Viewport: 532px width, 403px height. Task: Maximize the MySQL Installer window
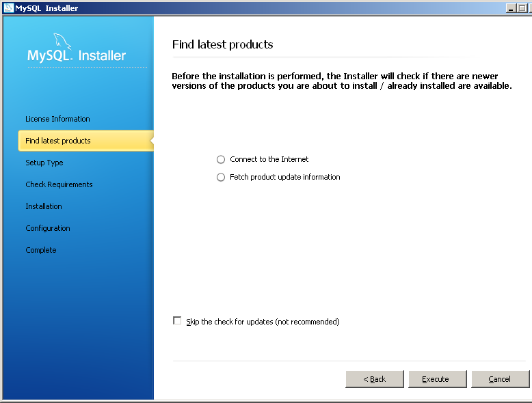coord(522,8)
